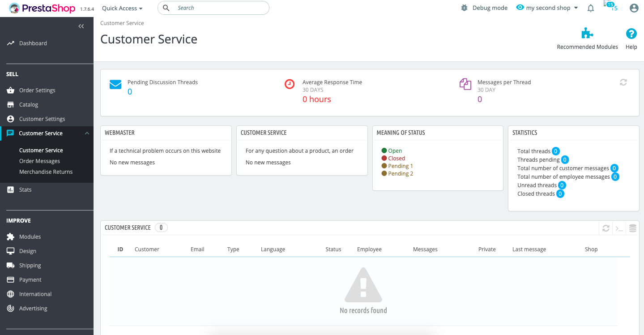Select the Stats section in the sidebar
The width and height of the screenshot is (644, 335).
click(26, 189)
